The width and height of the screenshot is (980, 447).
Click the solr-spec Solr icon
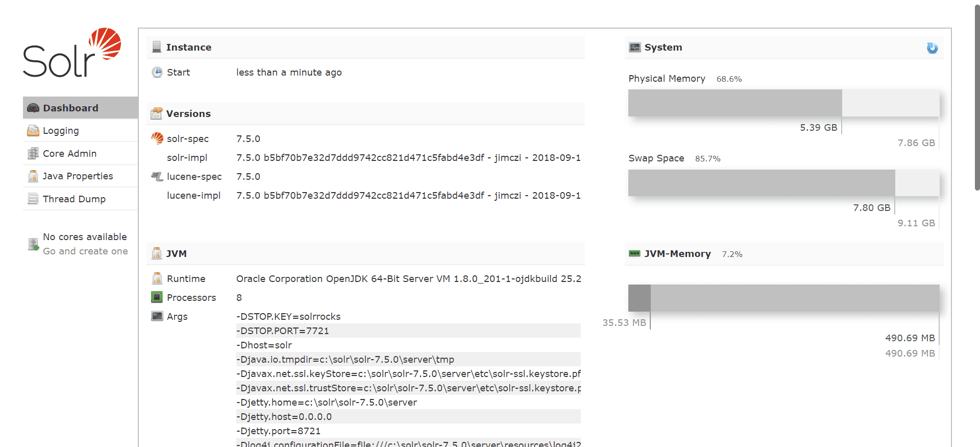tap(157, 138)
